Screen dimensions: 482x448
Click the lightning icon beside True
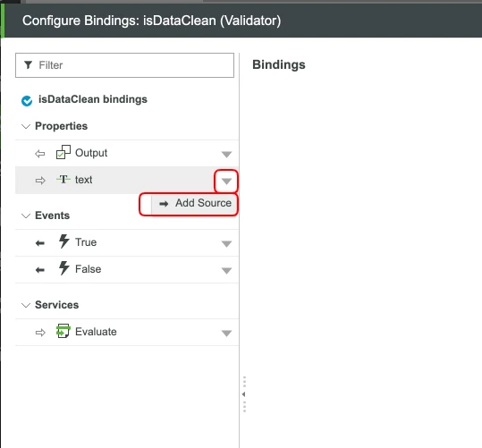click(64, 241)
